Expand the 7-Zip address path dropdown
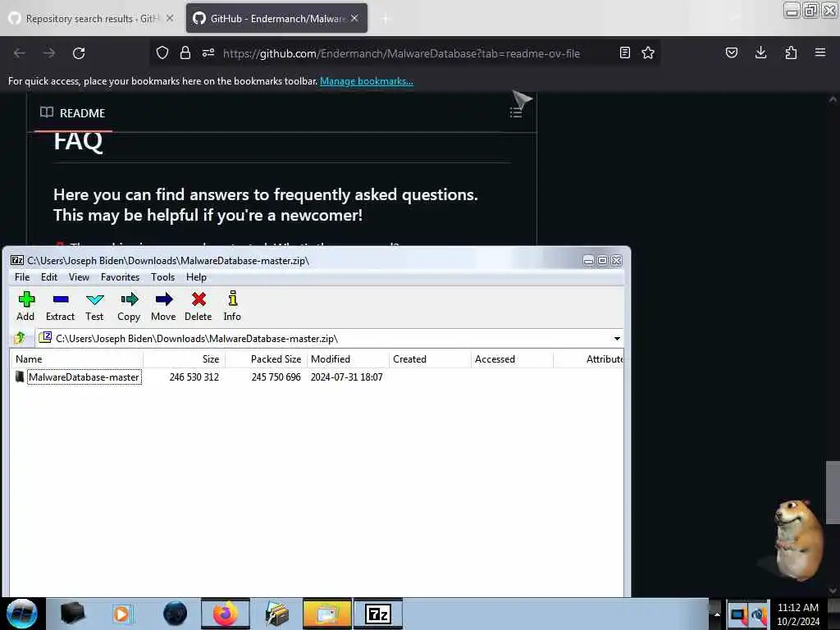Viewport: 840px width, 630px height. coord(617,339)
